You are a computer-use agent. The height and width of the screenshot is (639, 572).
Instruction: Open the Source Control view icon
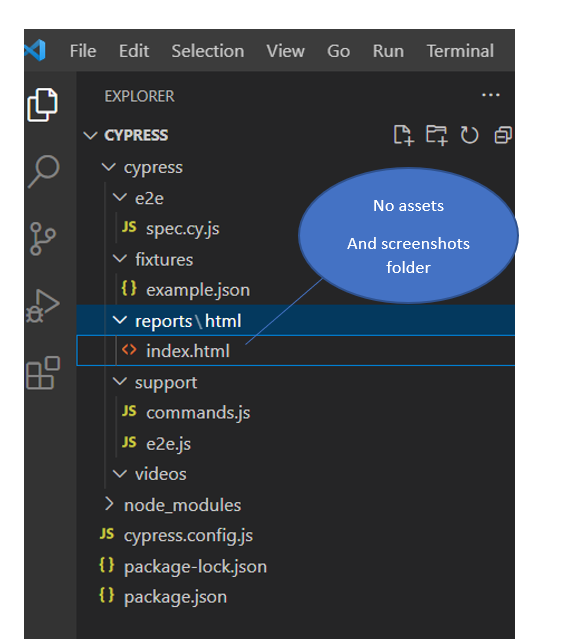tap(42, 238)
